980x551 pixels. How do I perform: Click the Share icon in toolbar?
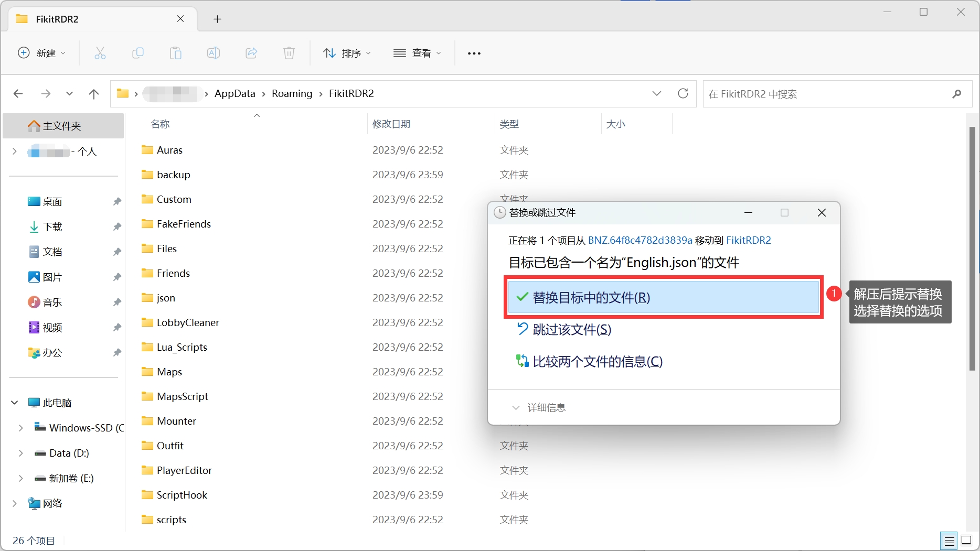[x=251, y=53]
